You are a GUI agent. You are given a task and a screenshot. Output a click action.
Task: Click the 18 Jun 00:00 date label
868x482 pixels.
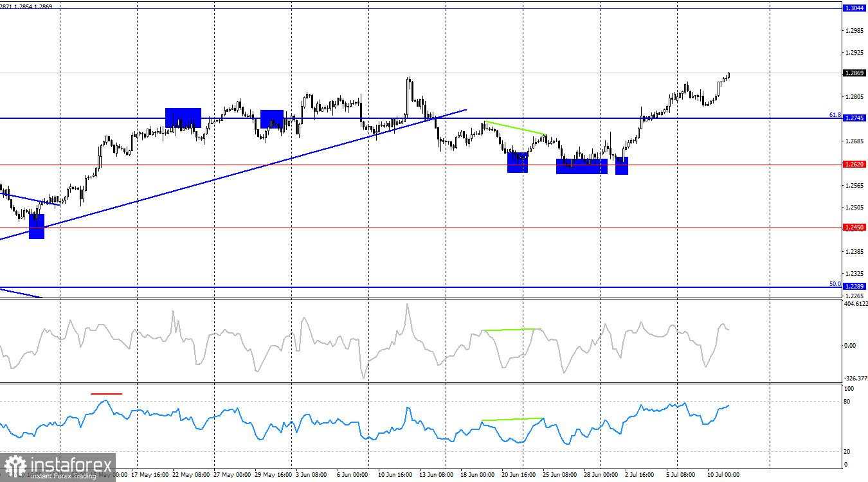478,475
